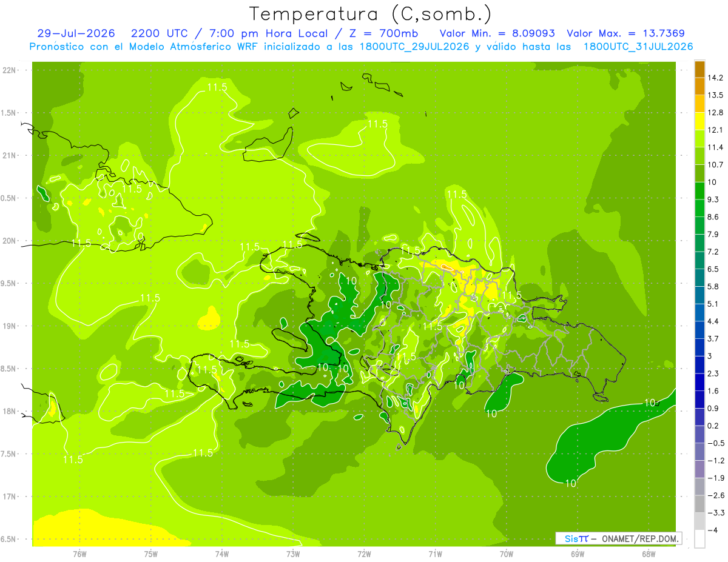Image resolution: width=728 pixels, height=562 pixels.
Task: Click the 0.2 colorbar legend value
Action: pyautogui.click(x=713, y=426)
